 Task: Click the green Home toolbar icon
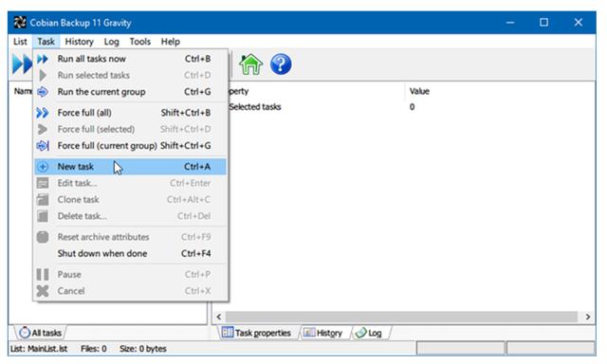tap(250, 64)
